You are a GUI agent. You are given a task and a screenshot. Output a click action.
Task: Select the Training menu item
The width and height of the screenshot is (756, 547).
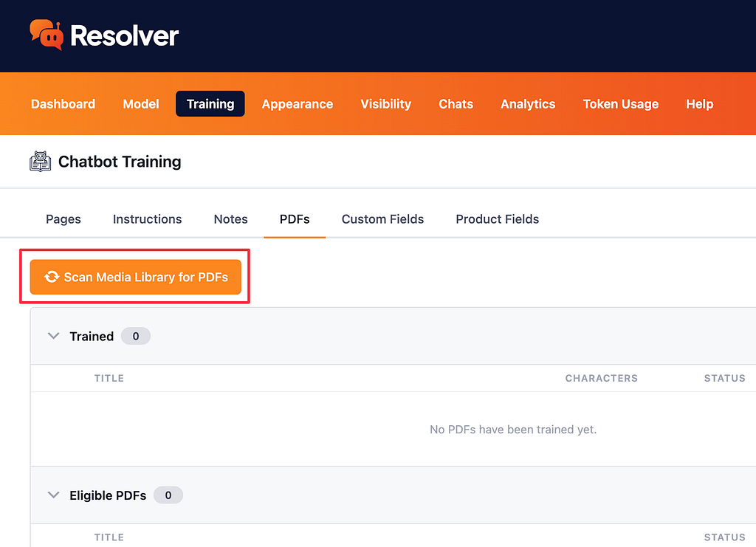210,104
